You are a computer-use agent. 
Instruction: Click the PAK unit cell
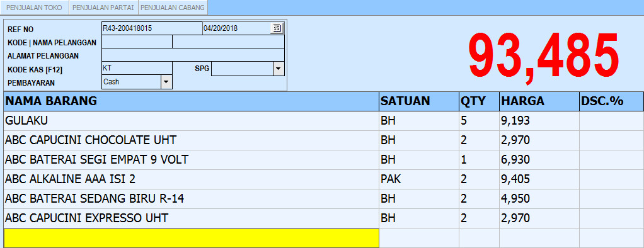coord(419,179)
